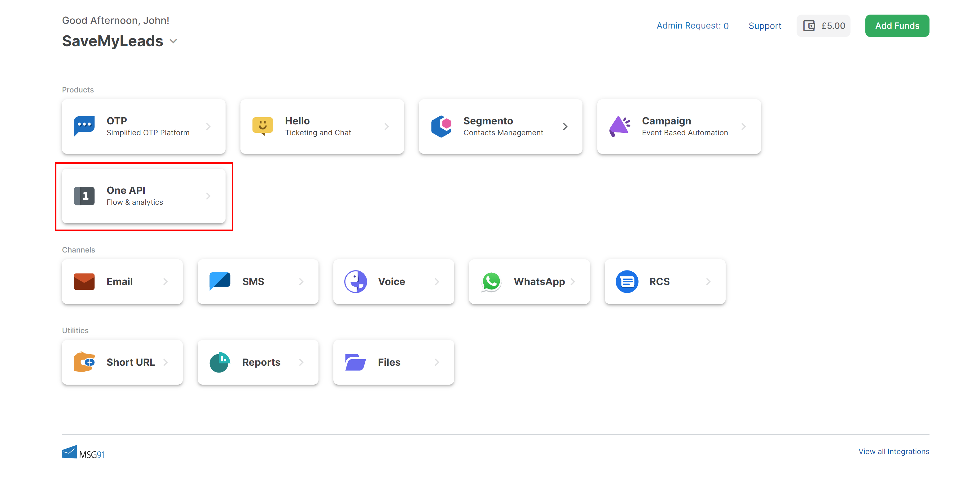Click the wallet balance £5.00
Viewport: 980px width, 487px height.
[x=825, y=25]
